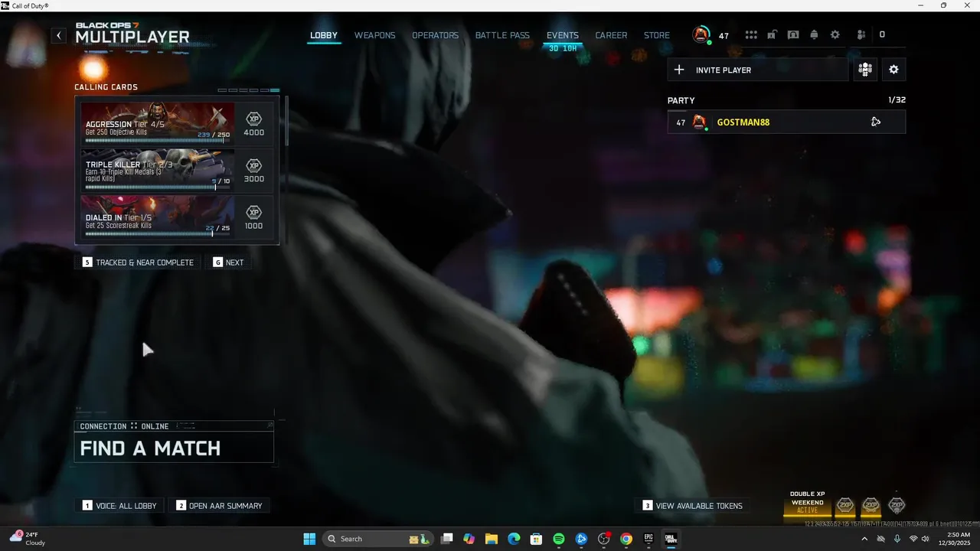Open Microsoft Store from the taskbar
Screen dimensions: 980x551
pos(537,539)
